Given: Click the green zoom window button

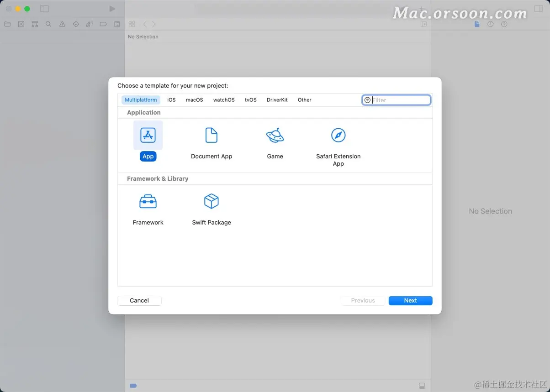Looking at the screenshot, I should click(27, 9).
